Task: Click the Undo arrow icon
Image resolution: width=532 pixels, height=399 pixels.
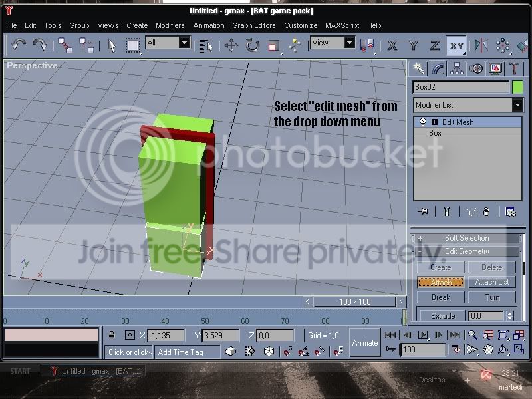Action: coord(19,45)
